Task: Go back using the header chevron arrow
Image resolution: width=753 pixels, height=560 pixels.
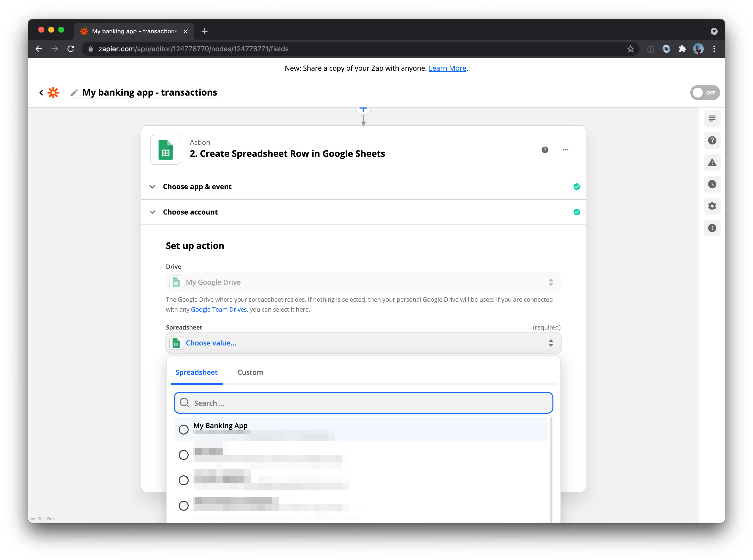Action: [41, 93]
